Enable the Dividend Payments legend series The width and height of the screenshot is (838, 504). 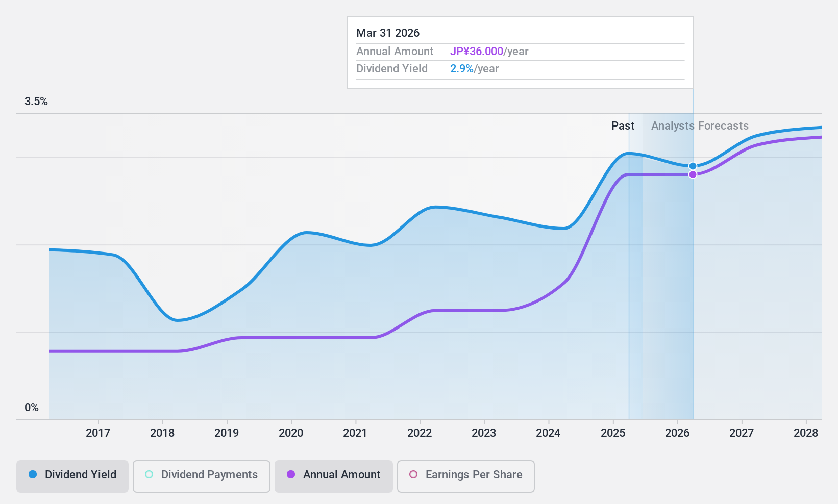click(202, 476)
